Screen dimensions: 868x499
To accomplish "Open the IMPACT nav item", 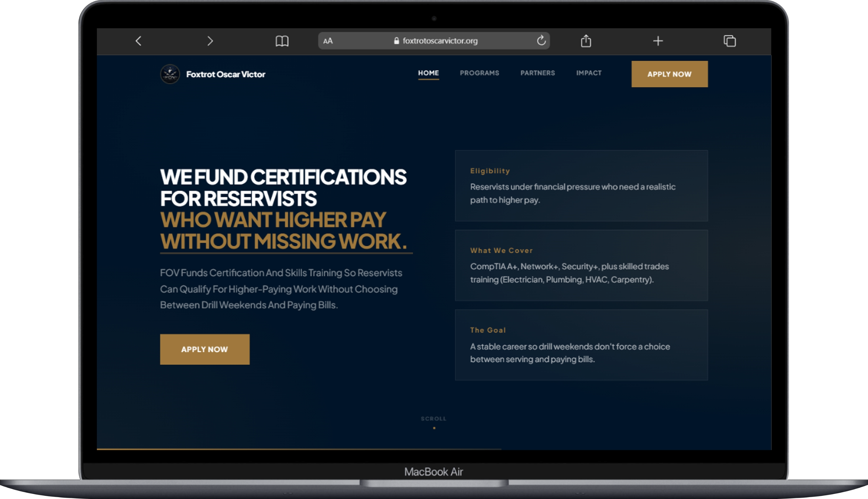I will [589, 73].
